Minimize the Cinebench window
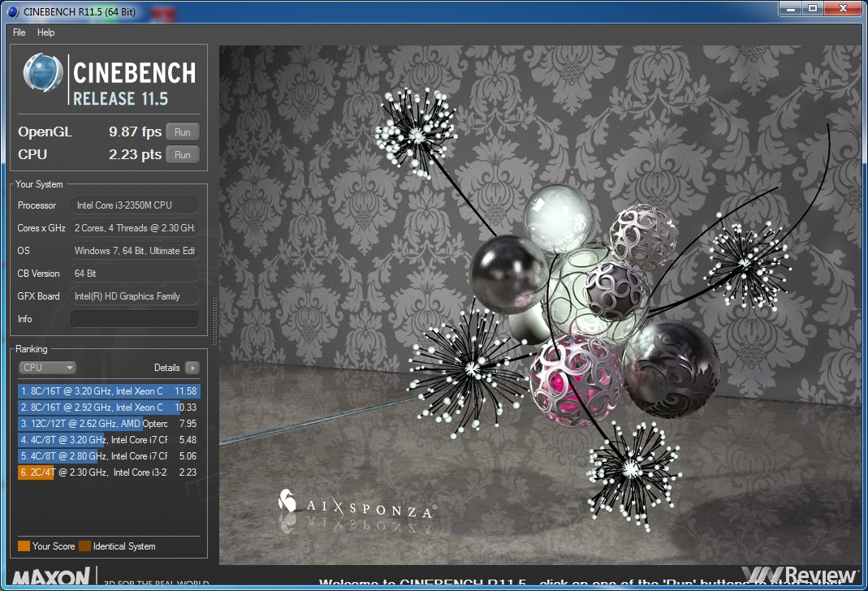 (791, 8)
